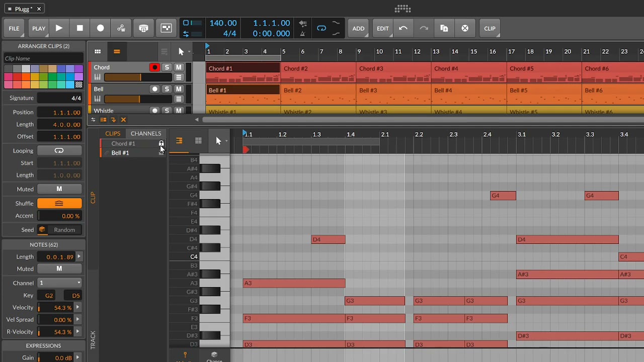
Task: Open the CLIP menu
Action: (490, 29)
